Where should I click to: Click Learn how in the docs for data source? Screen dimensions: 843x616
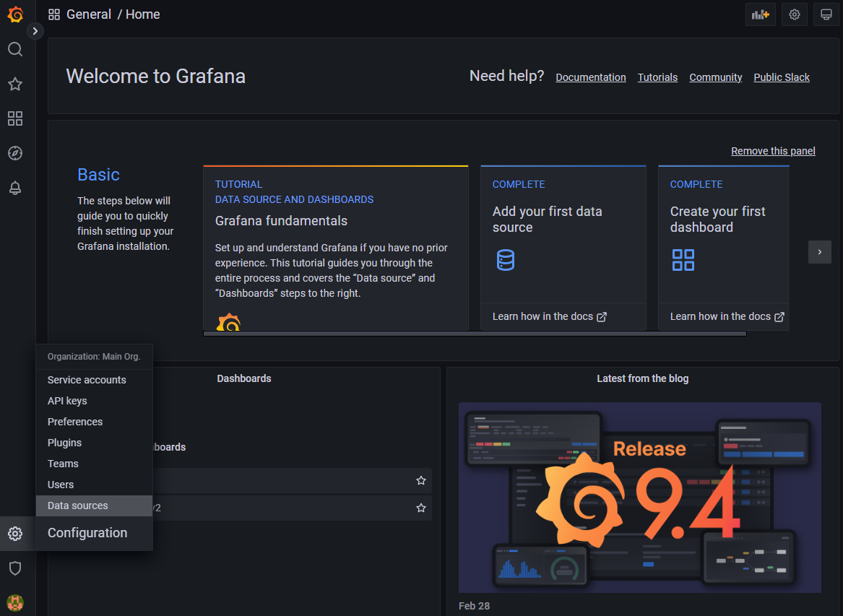click(550, 316)
